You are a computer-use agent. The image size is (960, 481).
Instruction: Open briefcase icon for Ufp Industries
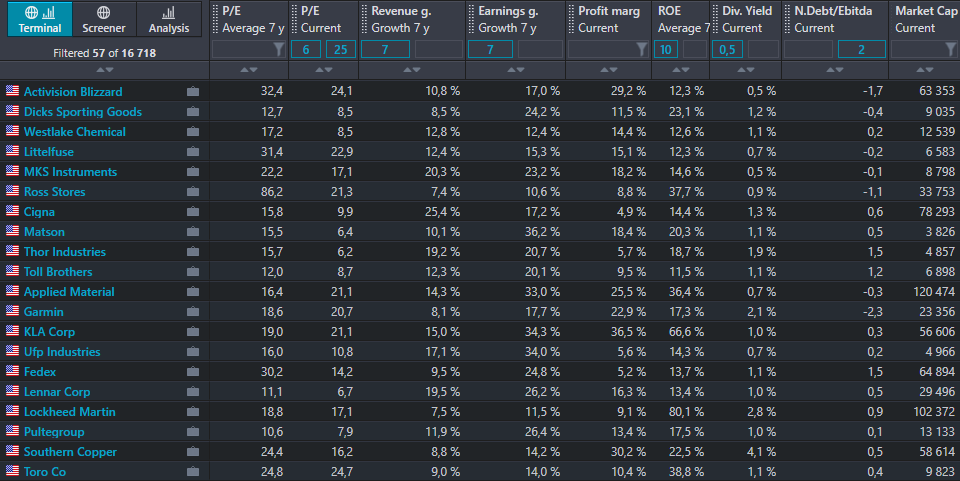coord(193,352)
